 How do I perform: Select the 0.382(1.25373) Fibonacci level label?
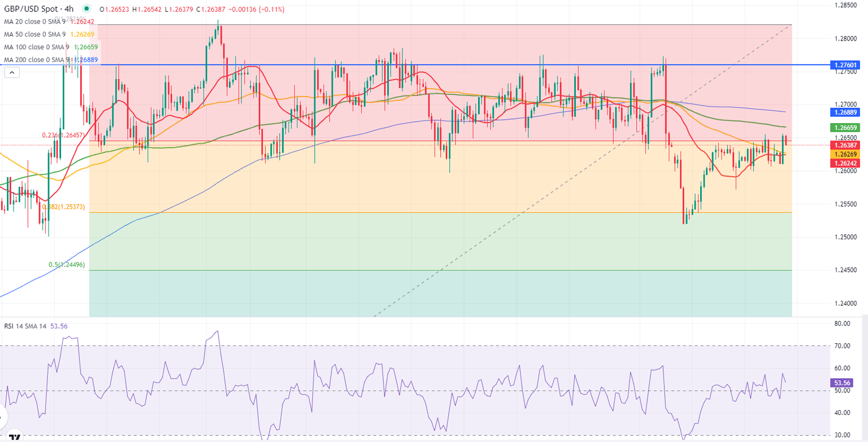point(63,207)
